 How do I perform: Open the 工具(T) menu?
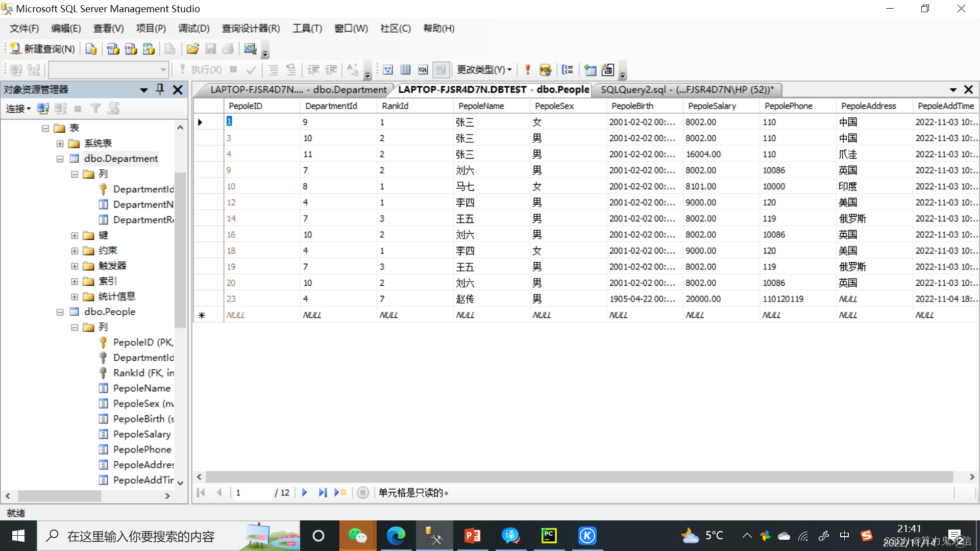[x=307, y=29]
